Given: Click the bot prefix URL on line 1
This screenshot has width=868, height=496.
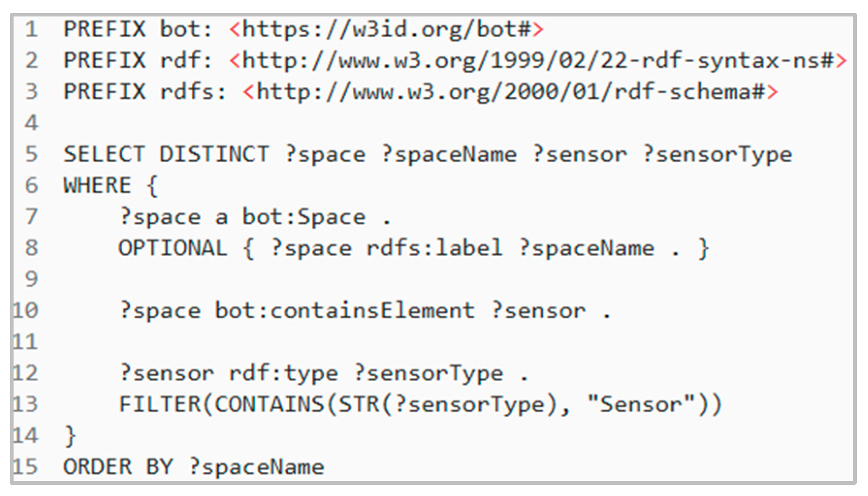Looking at the screenshot, I should point(386,30).
